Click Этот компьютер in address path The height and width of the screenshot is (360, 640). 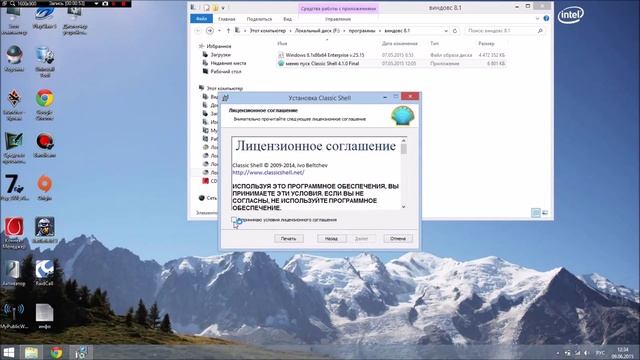coord(267,31)
